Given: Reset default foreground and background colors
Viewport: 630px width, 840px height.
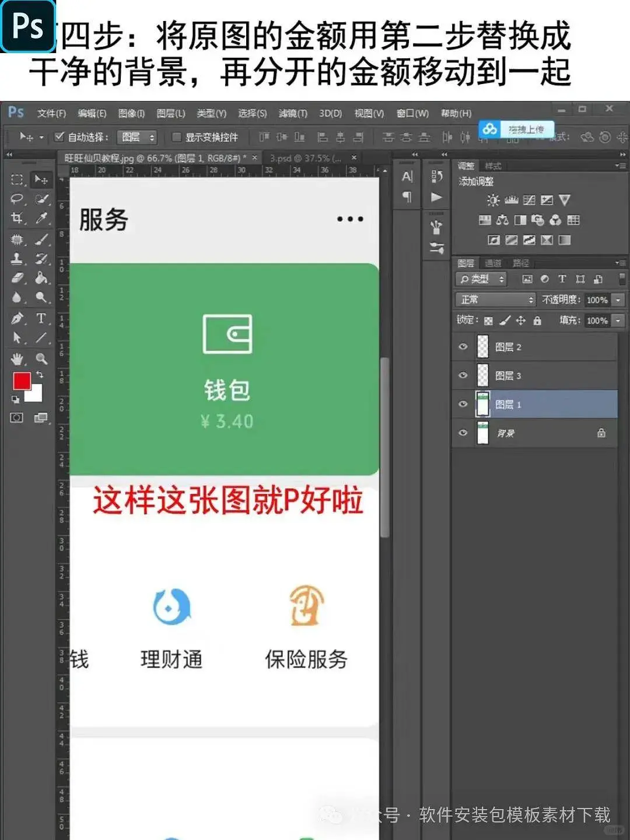Looking at the screenshot, I should tap(15, 400).
